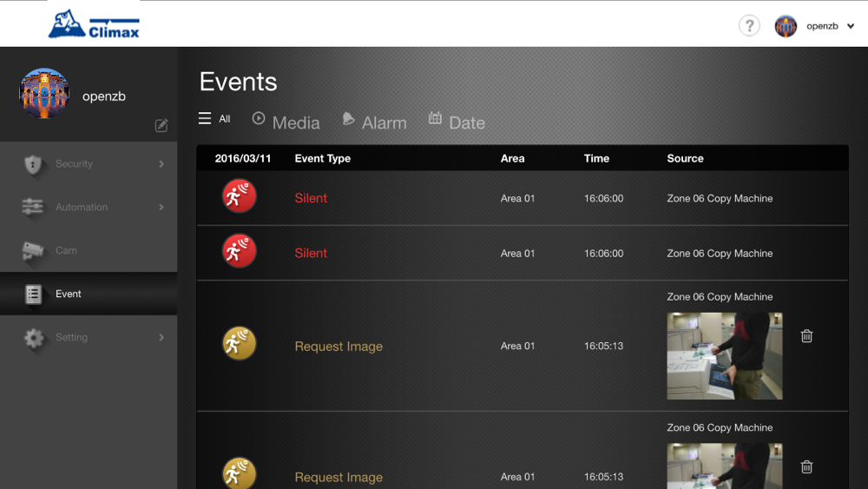Image resolution: width=868 pixels, height=489 pixels.
Task: Click the second Request Image yellow motion icon
Action: click(x=240, y=473)
